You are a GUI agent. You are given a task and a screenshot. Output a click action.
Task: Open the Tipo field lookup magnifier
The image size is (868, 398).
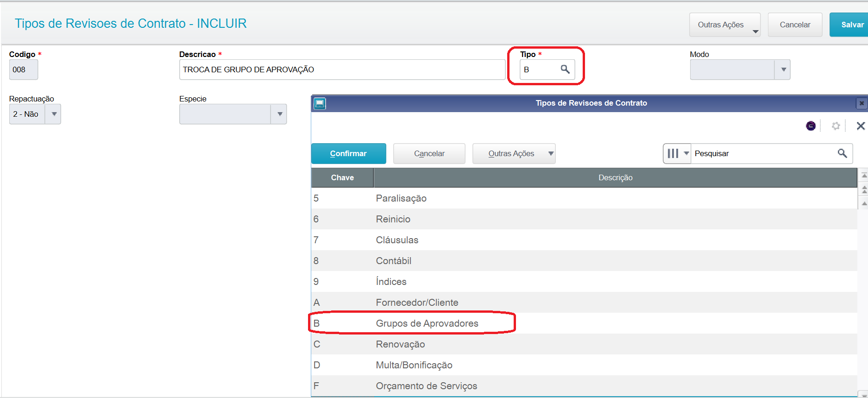(565, 69)
